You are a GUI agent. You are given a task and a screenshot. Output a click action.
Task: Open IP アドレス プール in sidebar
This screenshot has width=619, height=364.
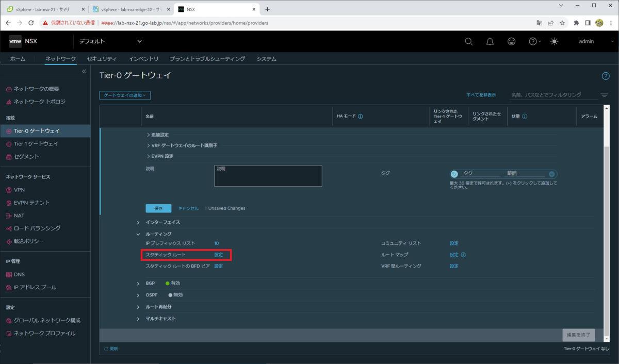[x=35, y=287]
